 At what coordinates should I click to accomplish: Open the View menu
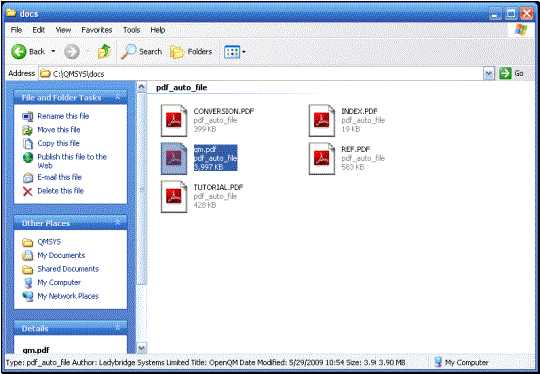tap(63, 30)
